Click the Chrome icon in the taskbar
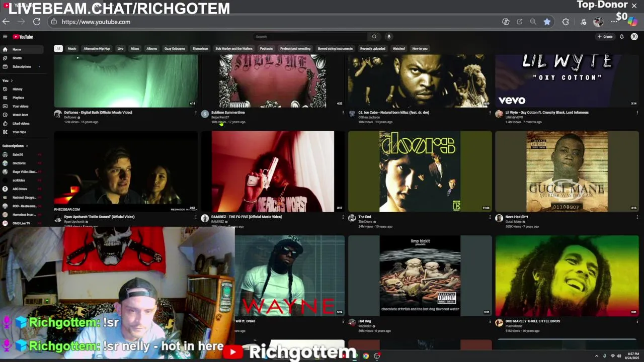The height and width of the screenshot is (362, 644). (x=366, y=356)
